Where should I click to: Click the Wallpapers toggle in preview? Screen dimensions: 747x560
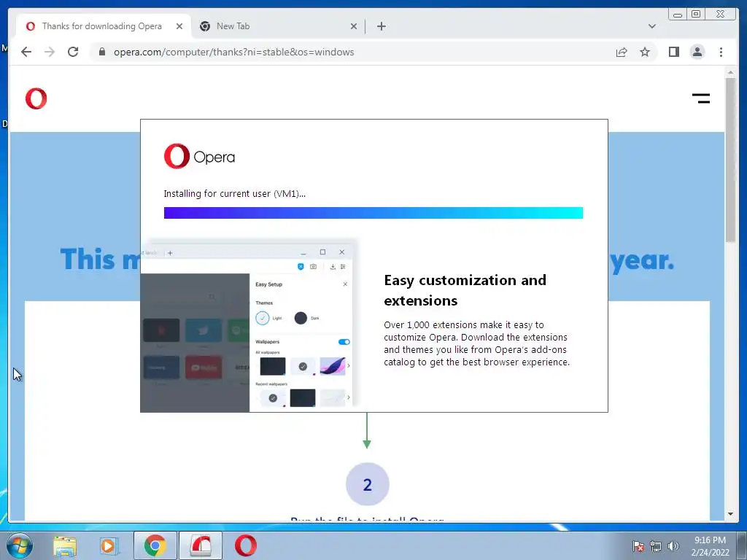coord(344,342)
